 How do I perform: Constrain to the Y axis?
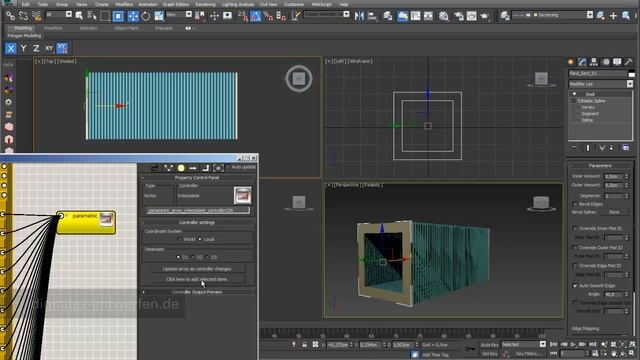point(24,48)
